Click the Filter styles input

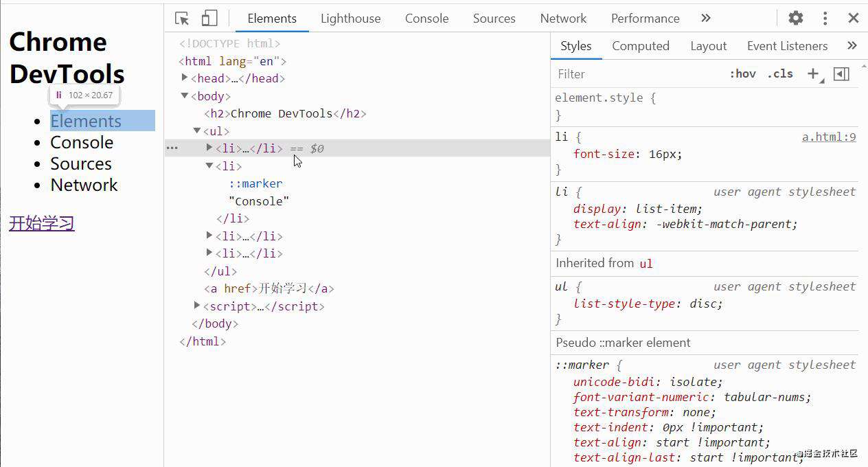[639, 74]
